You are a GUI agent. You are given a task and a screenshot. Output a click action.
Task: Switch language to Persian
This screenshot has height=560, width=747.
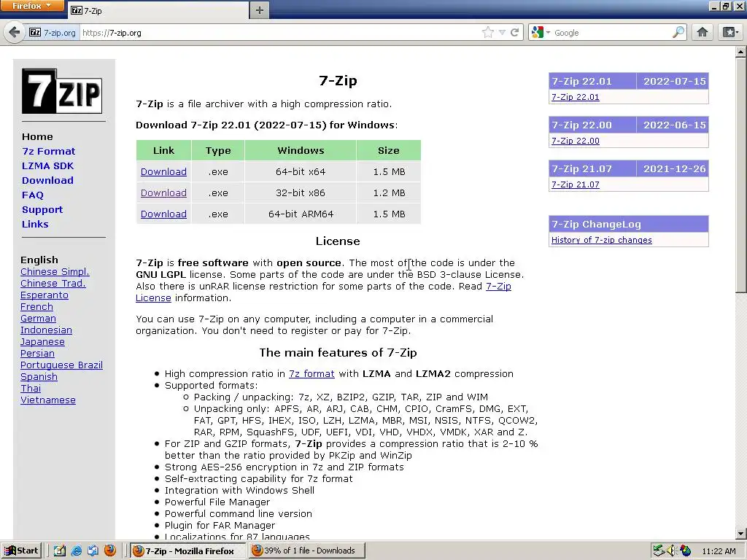point(37,354)
